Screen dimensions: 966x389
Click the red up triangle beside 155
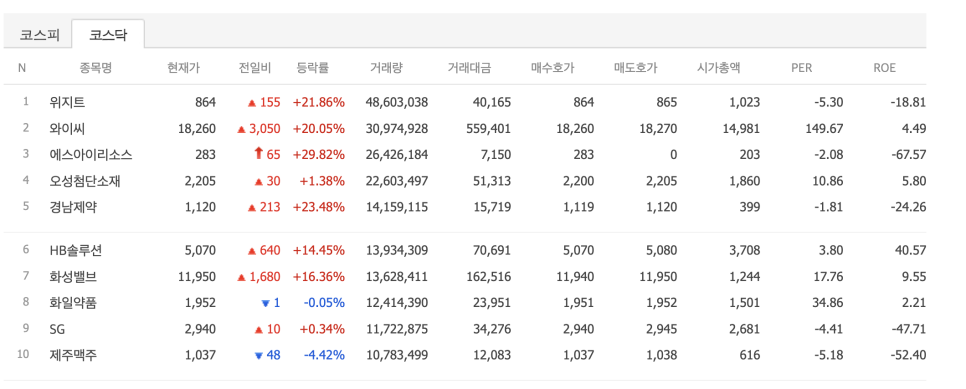click(x=251, y=103)
